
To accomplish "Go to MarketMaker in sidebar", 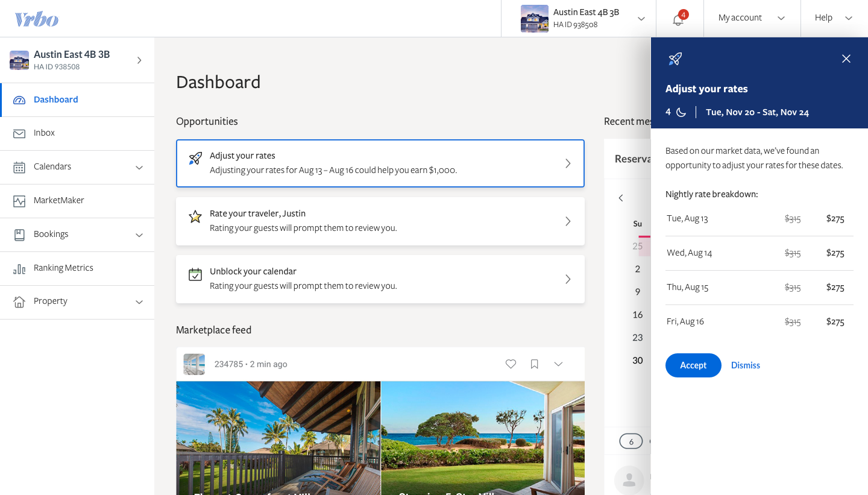I will [77, 201].
